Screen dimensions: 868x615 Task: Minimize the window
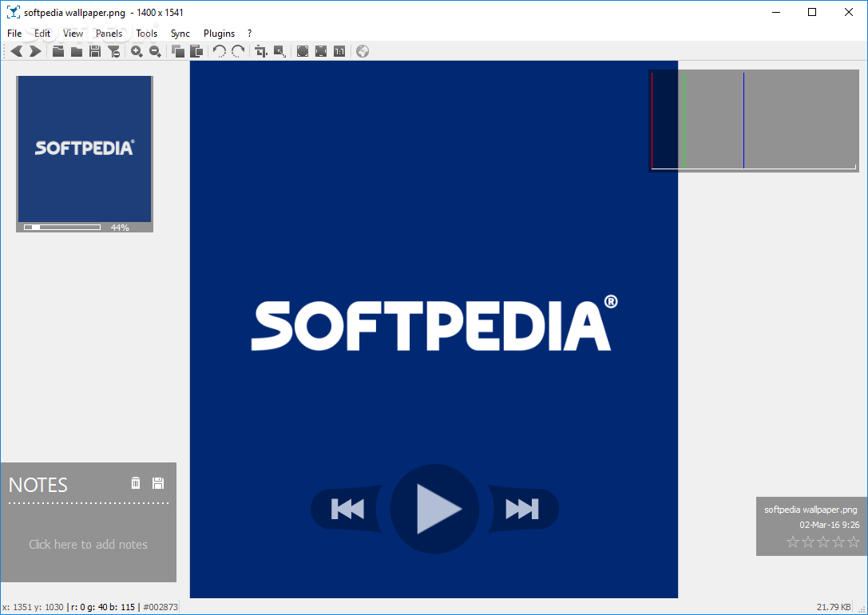click(x=776, y=12)
